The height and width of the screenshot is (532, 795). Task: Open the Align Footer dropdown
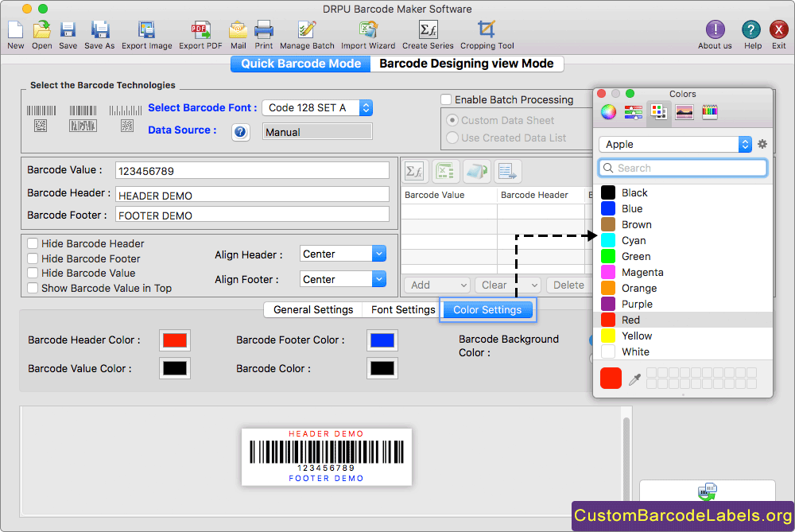(343, 279)
